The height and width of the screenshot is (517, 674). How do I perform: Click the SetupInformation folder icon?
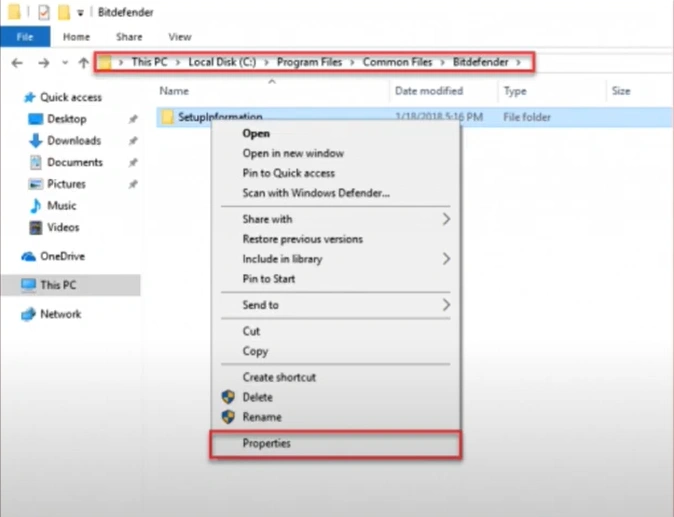(167, 116)
